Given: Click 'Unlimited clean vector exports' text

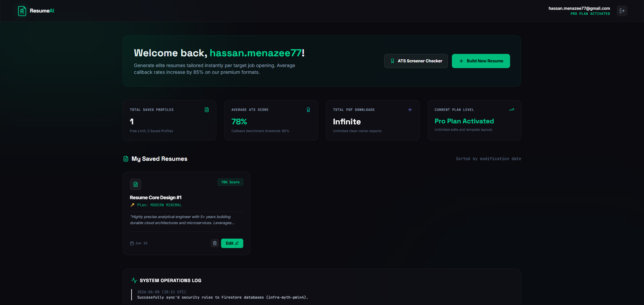Looking at the screenshot, I should [357, 131].
